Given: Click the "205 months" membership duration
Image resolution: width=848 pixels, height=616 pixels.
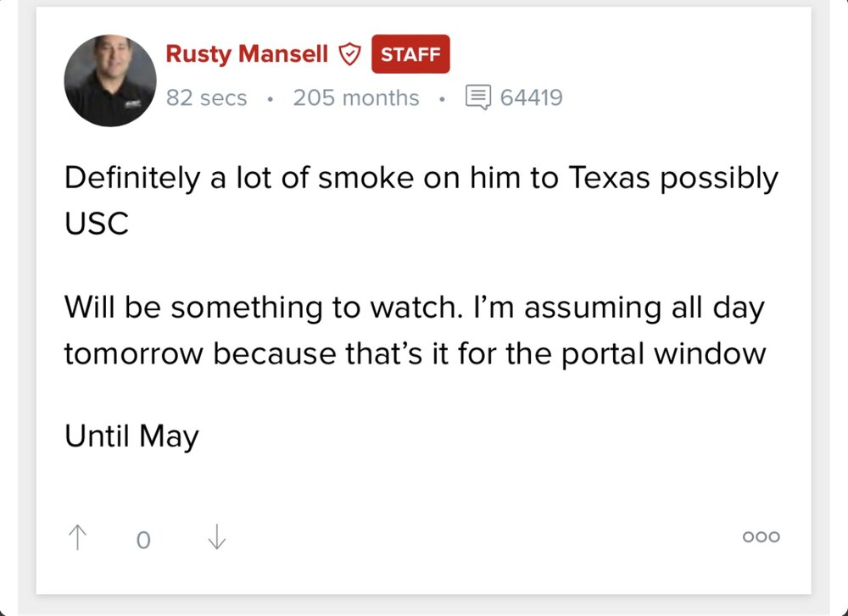Looking at the screenshot, I should point(356,98).
